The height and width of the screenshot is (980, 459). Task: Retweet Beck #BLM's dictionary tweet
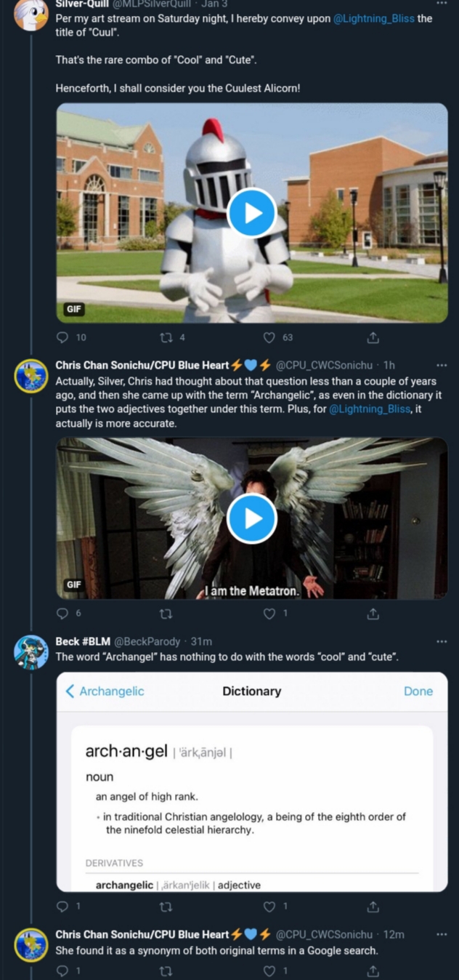click(166, 906)
